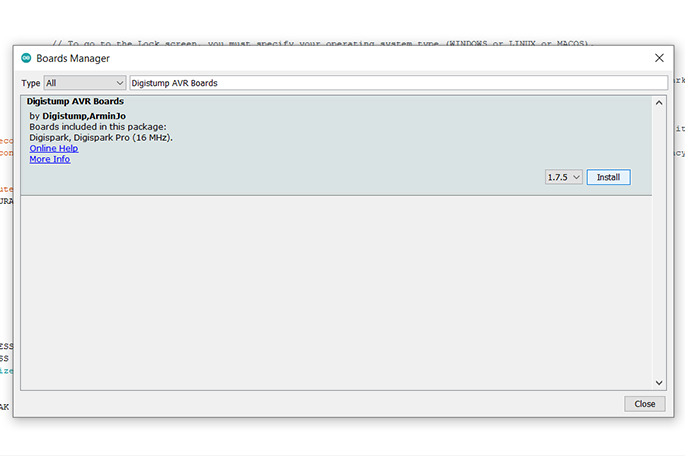Select the Digistump AVR Boards package title
This screenshot has width=685, height=456.
coord(75,101)
